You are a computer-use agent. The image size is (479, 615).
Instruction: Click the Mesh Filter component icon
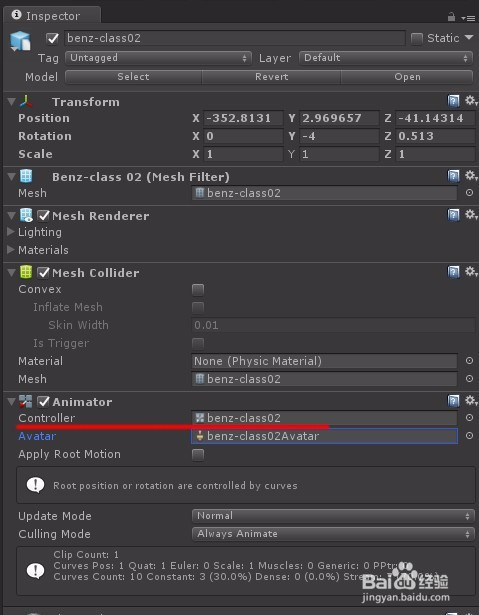[26, 176]
